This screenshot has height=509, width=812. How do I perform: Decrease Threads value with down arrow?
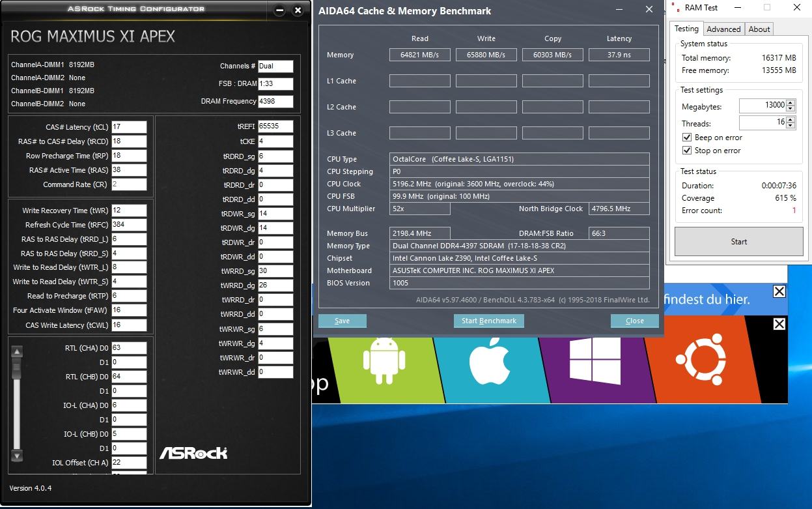791,126
